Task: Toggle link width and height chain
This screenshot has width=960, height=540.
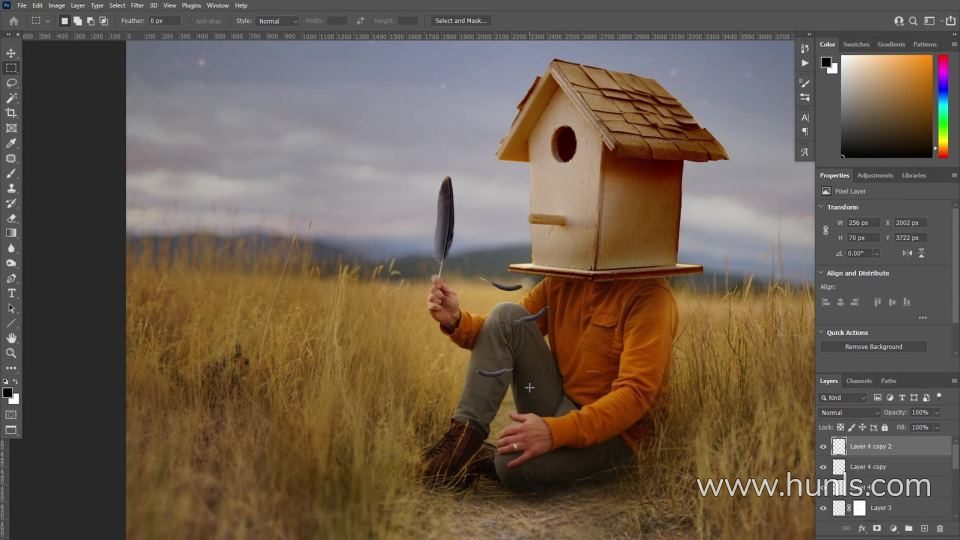Action: click(x=825, y=230)
